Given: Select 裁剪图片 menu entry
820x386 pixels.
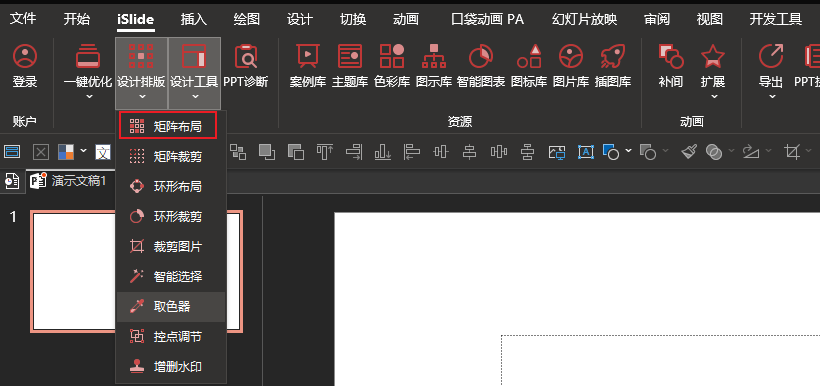Looking at the screenshot, I should (170, 246).
